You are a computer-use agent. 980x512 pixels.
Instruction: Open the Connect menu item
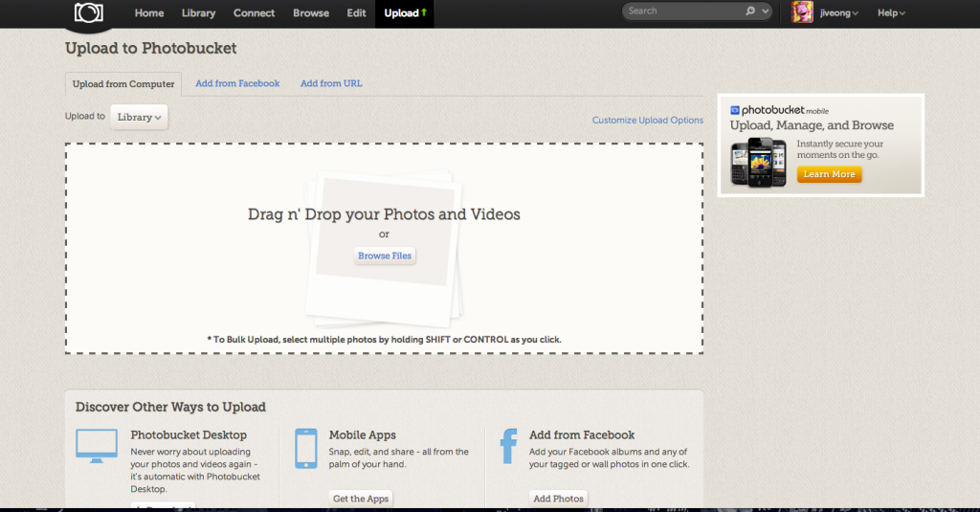click(x=254, y=13)
